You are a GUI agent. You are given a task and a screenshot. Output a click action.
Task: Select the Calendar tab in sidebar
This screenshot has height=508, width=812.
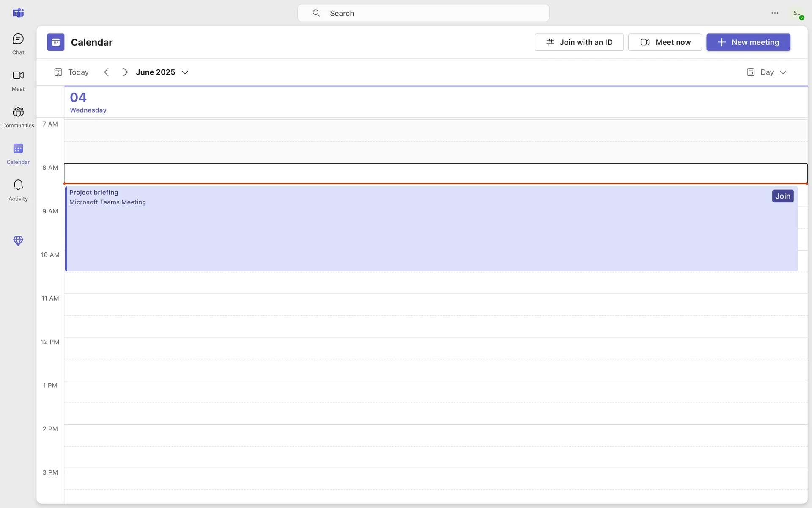18,154
